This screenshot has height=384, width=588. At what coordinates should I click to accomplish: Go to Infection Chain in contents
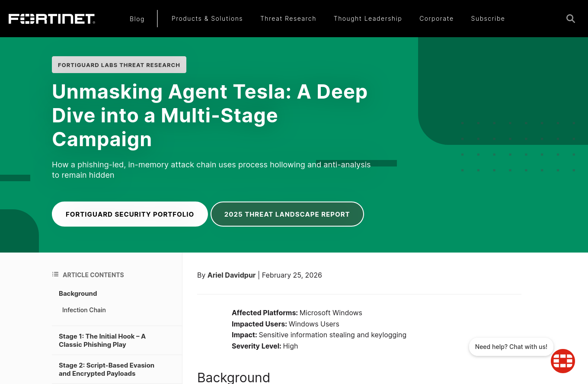pyautogui.click(x=84, y=310)
